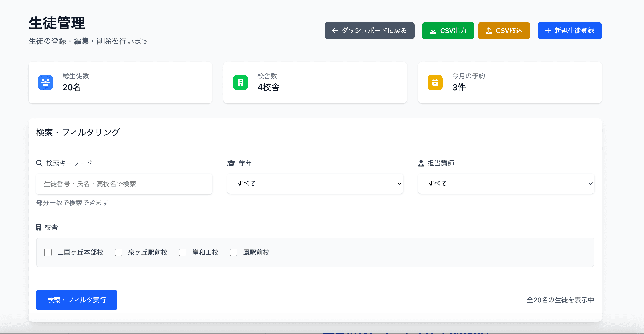Screen dimensions: 644x334
Task: Click the 生徒の登録・編集・削除を行います subtitle
Action: pyautogui.click(x=89, y=41)
